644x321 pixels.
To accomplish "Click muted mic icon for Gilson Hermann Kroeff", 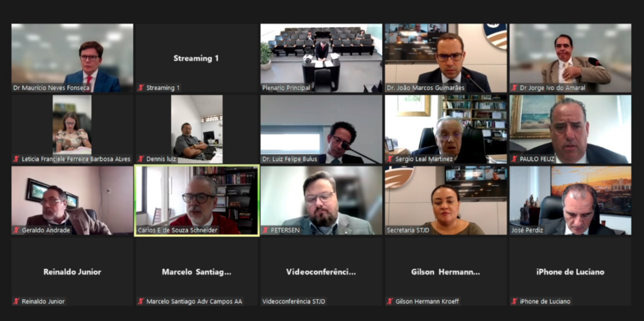I will tap(390, 302).
